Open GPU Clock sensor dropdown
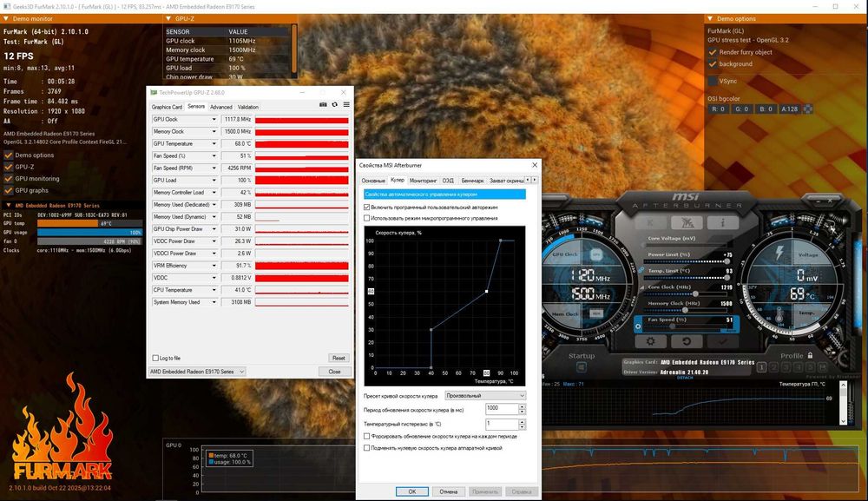Viewport: 868px width, 501px height. coord(214,120)
